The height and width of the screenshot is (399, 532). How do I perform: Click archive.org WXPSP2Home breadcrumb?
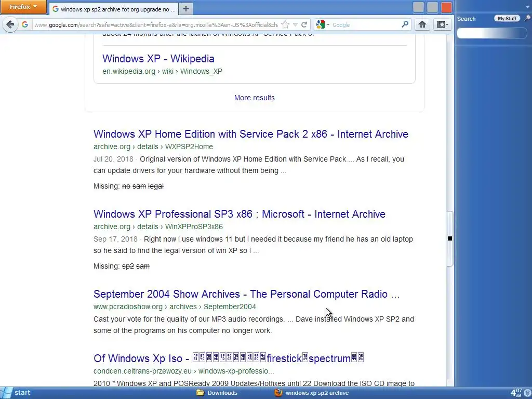click(x=153, y=147)
